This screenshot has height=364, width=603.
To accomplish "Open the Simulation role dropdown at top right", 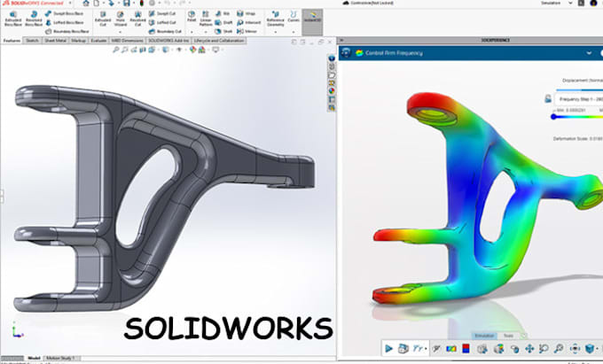I will pyautogui.click(x=570, y=3).
